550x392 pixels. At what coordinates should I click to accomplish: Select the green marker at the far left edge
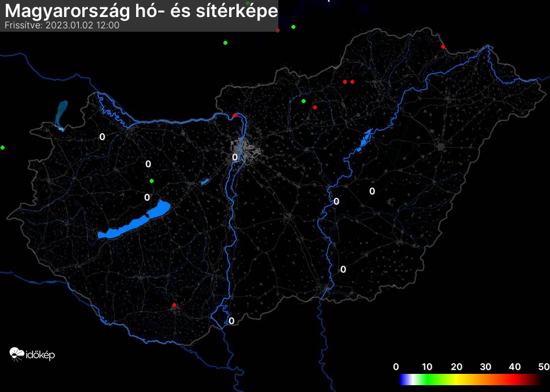click(3, 147)
